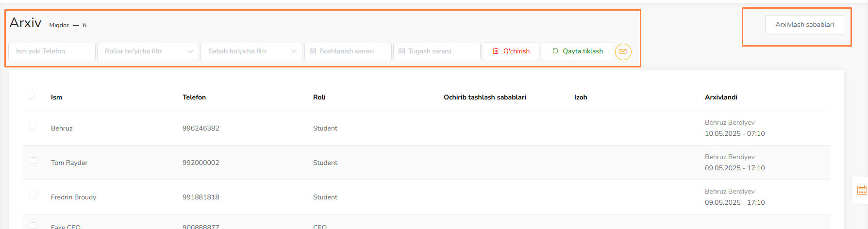Click the green restore arrow icon
Image resolution: width=868 pixels, height=229 pixels.
tap(555, 51)
